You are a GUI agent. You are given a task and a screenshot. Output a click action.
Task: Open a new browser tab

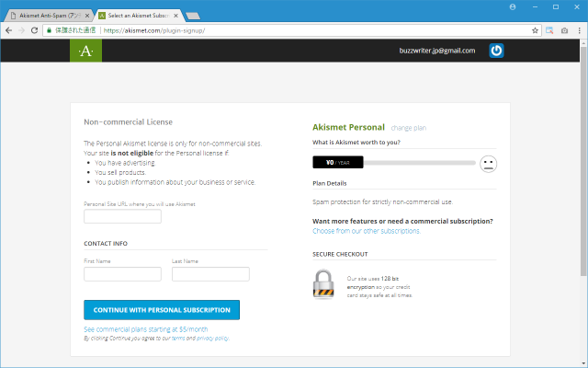tap(193, 16)
